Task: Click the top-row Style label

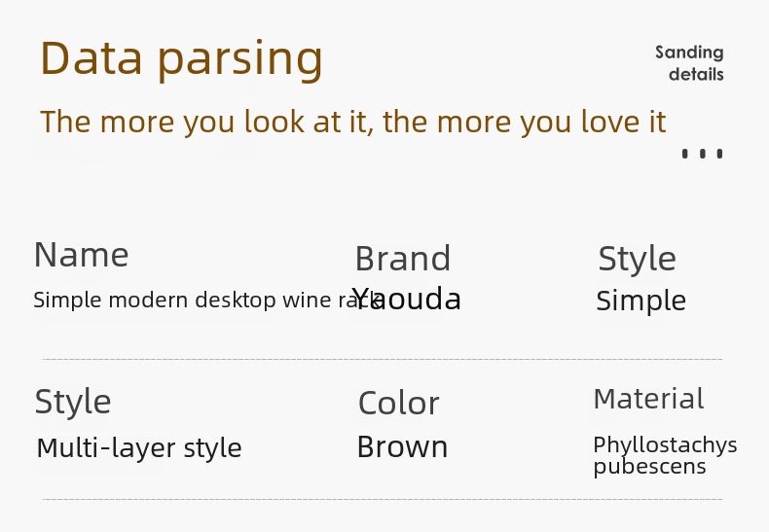Action: (x=637, y=259)
